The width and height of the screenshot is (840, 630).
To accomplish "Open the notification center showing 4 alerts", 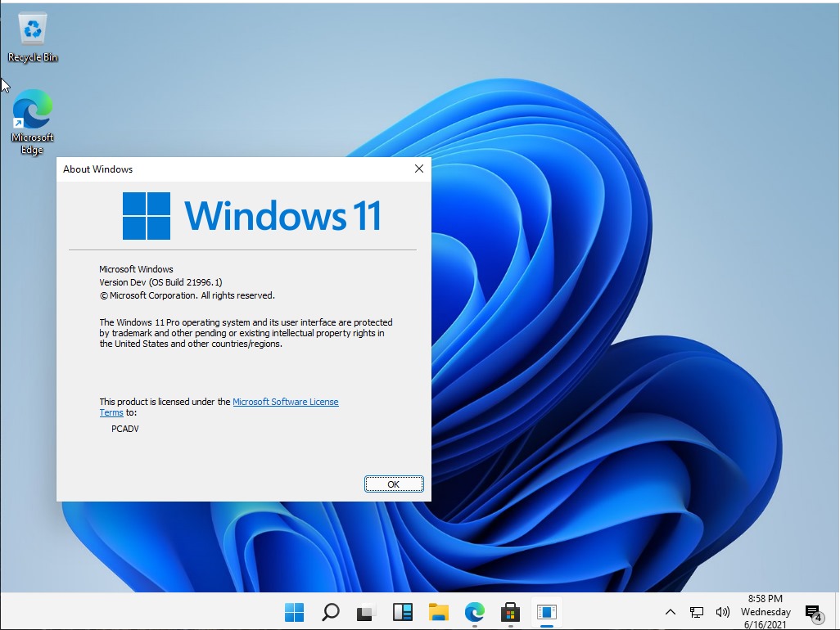I will point(812,611).
